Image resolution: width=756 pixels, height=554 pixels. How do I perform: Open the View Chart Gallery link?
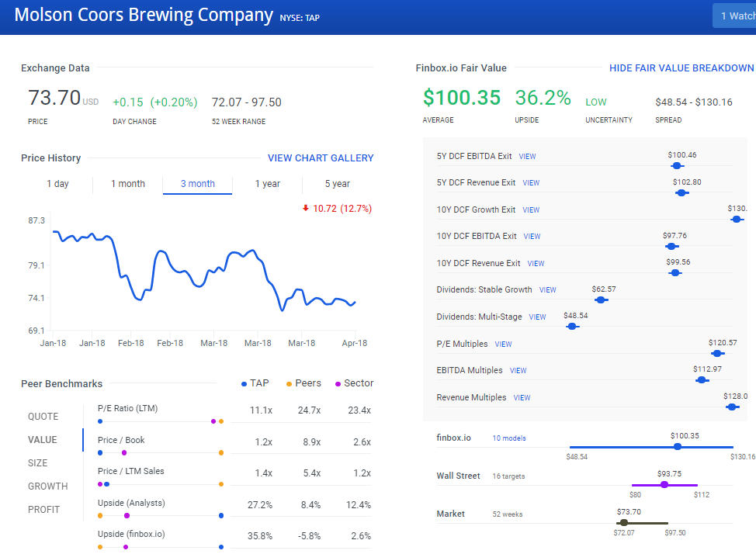[x=321, y=158]
